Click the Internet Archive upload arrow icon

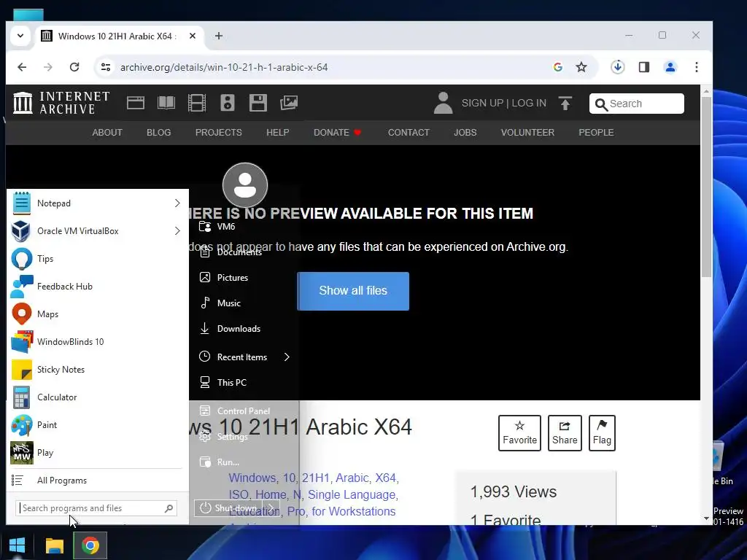565,103
